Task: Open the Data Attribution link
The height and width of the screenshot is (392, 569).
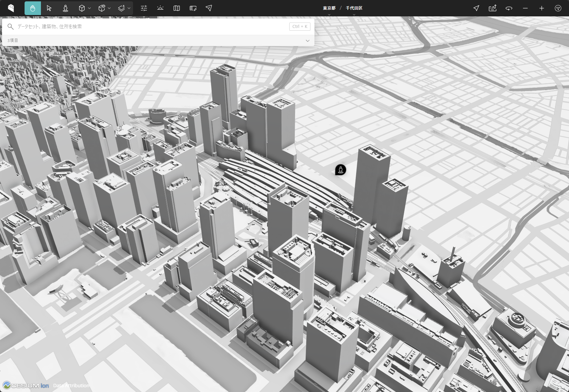Action: click(71, 386)
